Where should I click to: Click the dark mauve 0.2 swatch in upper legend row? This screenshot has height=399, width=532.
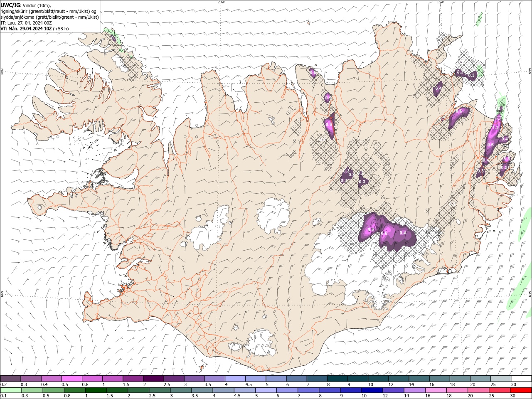click(10, 379)
